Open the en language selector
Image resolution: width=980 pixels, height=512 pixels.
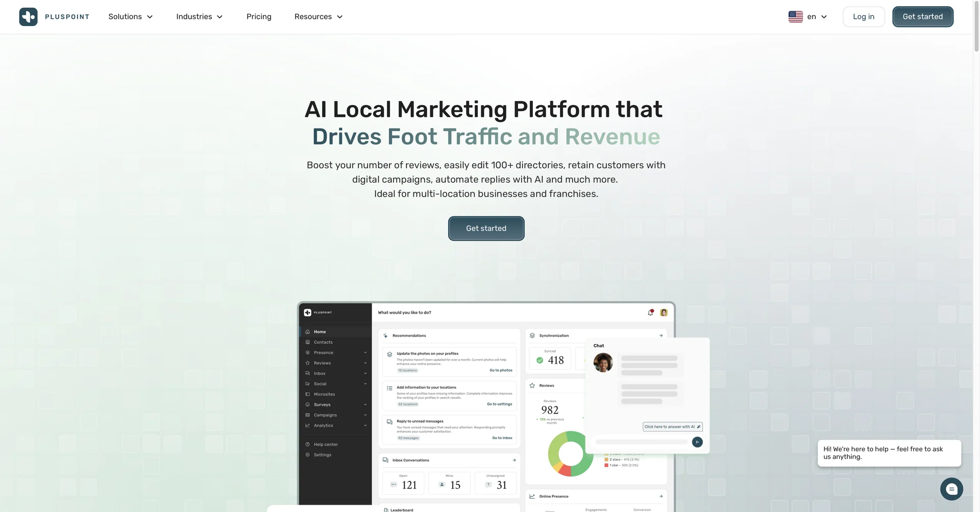[817, 17]
